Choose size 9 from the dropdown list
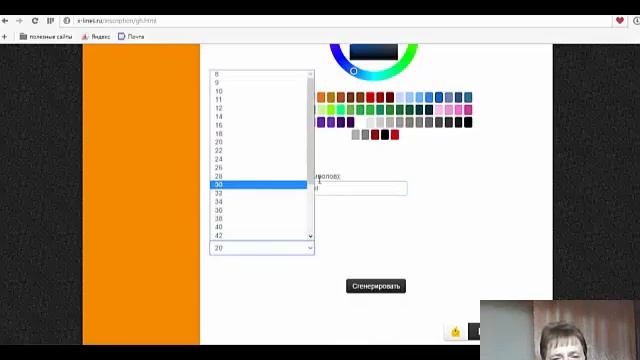The height and width of the screenshot is (360, 640). (x=258, y=83)
